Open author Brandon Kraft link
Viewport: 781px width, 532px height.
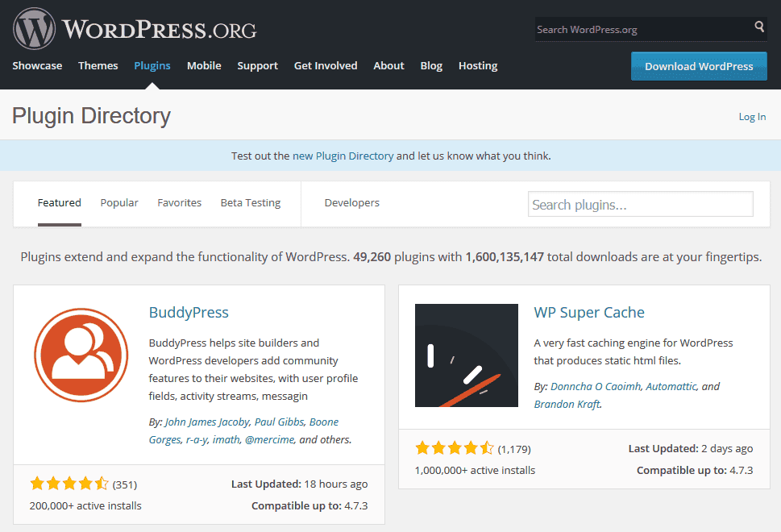(567, 404)
